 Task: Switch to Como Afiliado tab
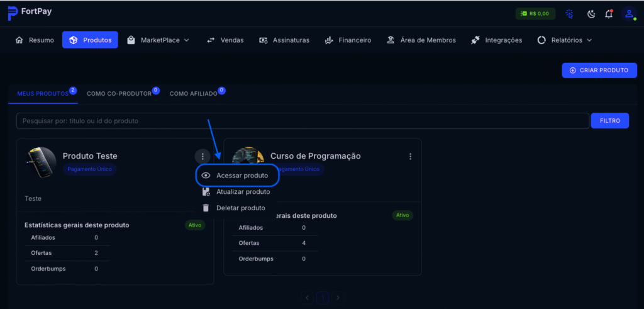(193, 94)
